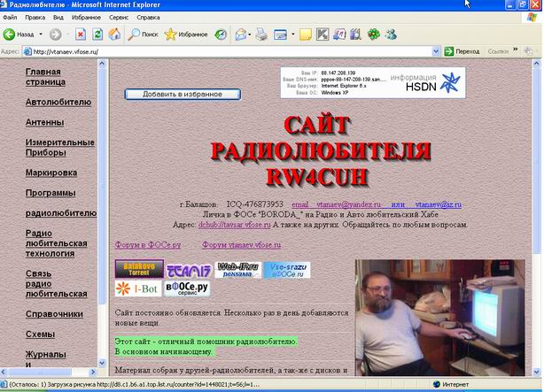Click the Back navigation arrow icon

point(11,35)
